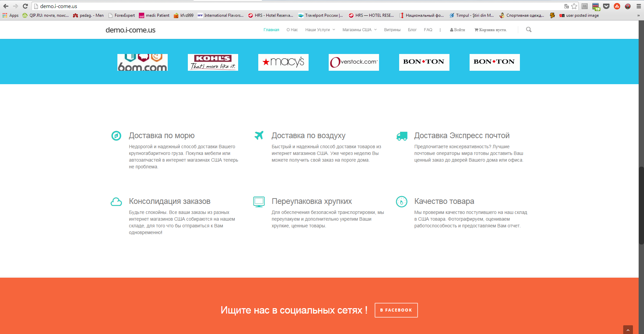Expand the Магазины США dropdown menu
644x334 pixels.
coord(360,30)
